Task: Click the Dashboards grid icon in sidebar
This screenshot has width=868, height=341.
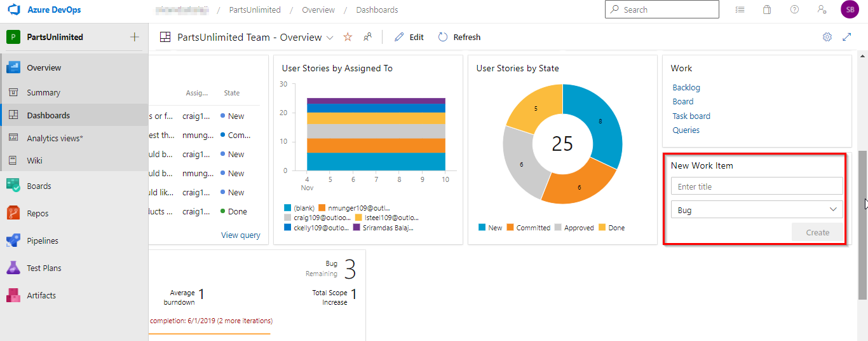Action: click(13, 115)
